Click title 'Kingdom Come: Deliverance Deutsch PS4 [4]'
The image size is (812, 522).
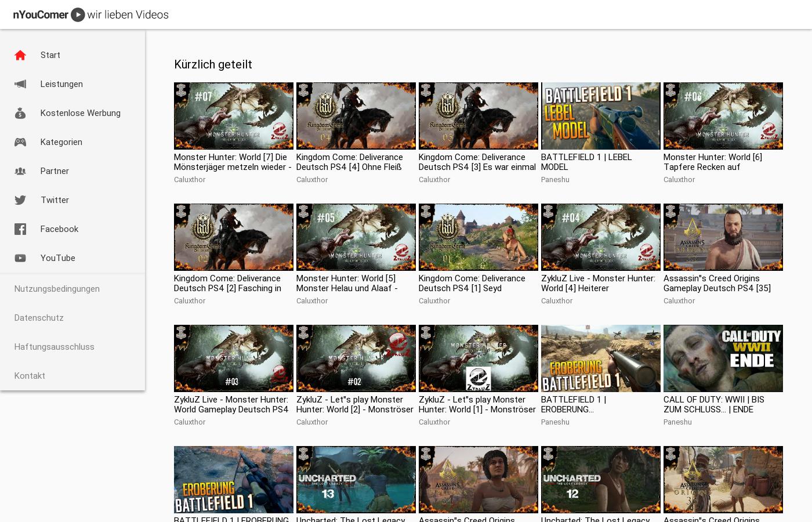pos(350,162)
